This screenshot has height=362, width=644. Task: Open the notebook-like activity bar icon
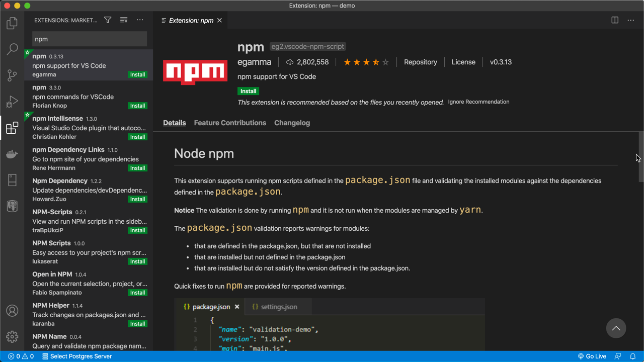[12, 180]
